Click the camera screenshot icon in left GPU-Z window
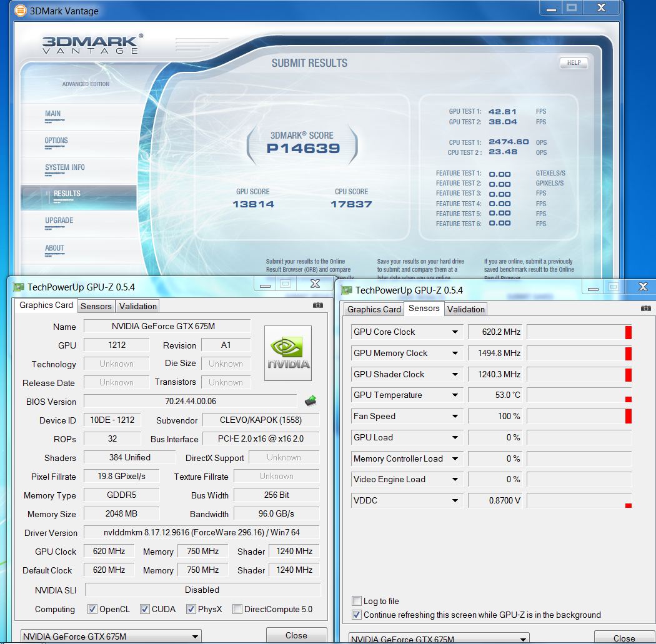Viewport: 656px width, 644px height. [x=318, y=305]
